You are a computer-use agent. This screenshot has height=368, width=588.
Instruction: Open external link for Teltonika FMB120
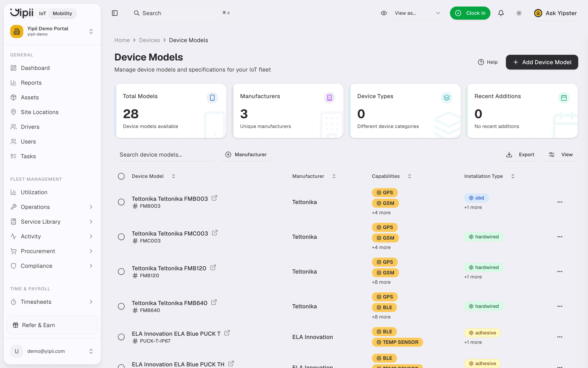click(x=213, y=268)
